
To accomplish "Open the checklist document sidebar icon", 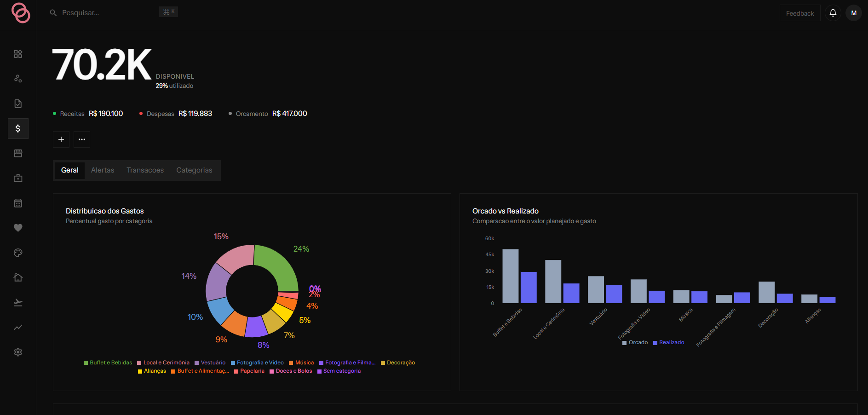I will pyautogui.click(x=18, y=104).
